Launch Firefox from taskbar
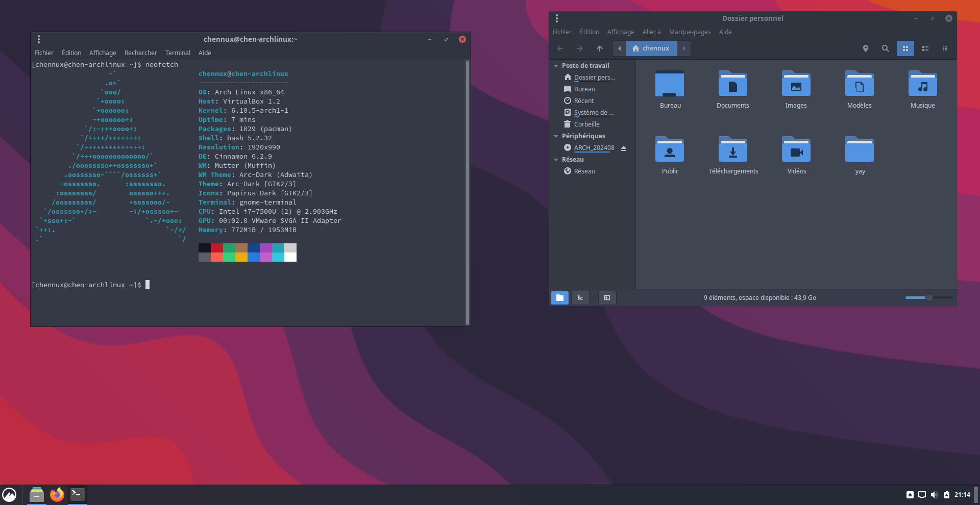The height and width of the screenshot is (505, 980). (57, 495)
